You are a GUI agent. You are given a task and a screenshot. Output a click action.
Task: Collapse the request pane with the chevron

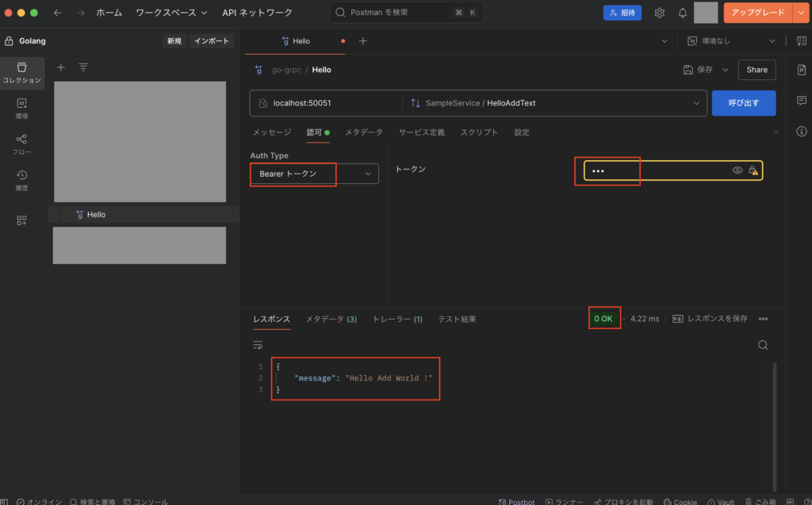pyautogui.click(x=776, y=132)
